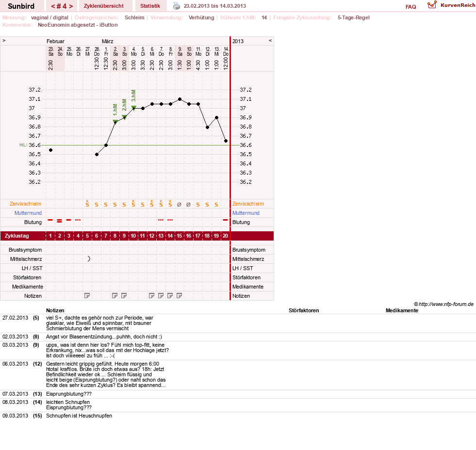Click the S mucus symbol on day 19

[x=216, y=205]
